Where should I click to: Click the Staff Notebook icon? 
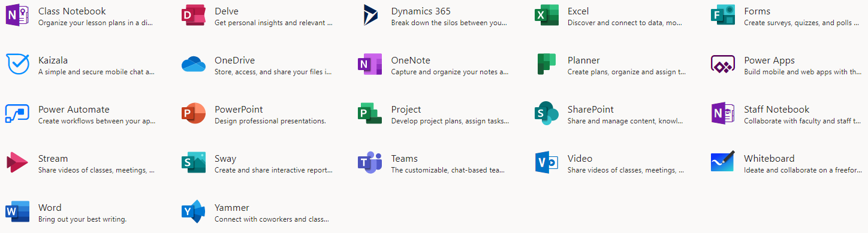click(722, 114)
